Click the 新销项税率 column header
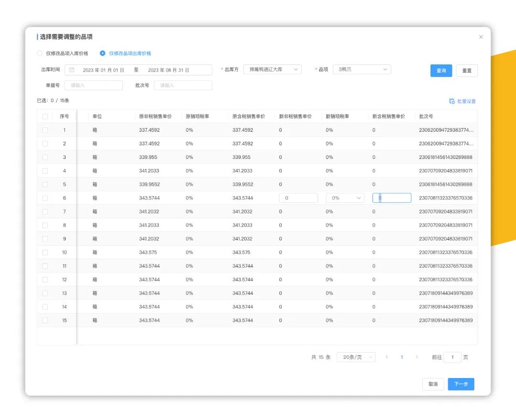 (x=338, y=116)
